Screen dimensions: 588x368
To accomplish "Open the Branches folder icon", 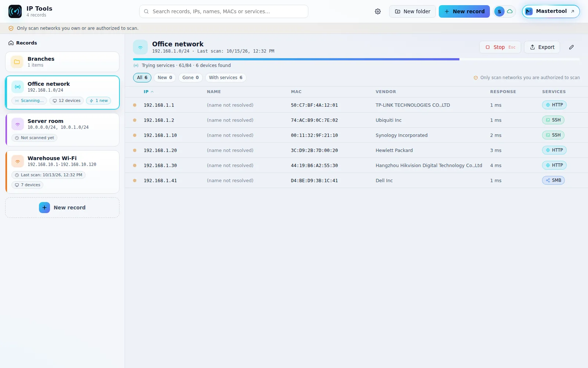I will click(17, 62).
